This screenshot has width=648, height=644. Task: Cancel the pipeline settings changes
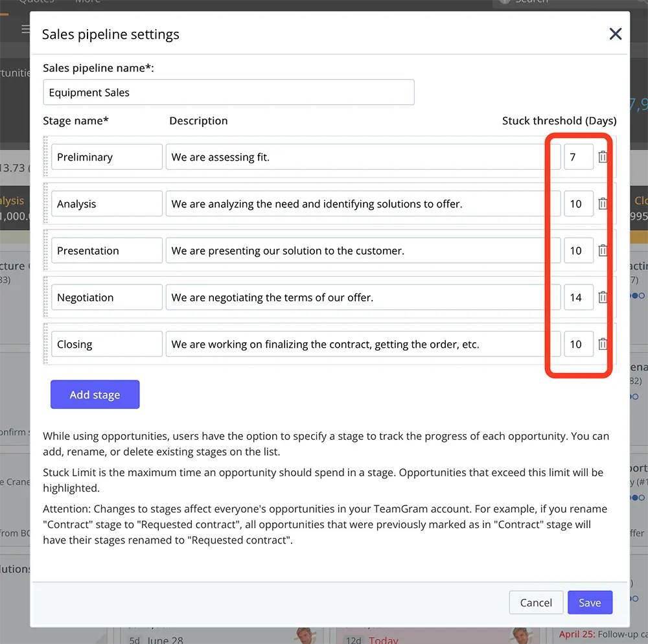coord(536,603)
